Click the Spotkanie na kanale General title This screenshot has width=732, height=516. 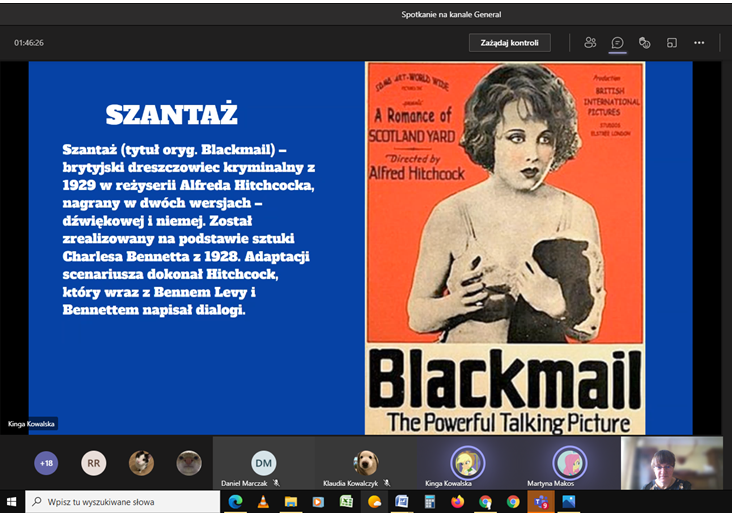tap(451, 14)
